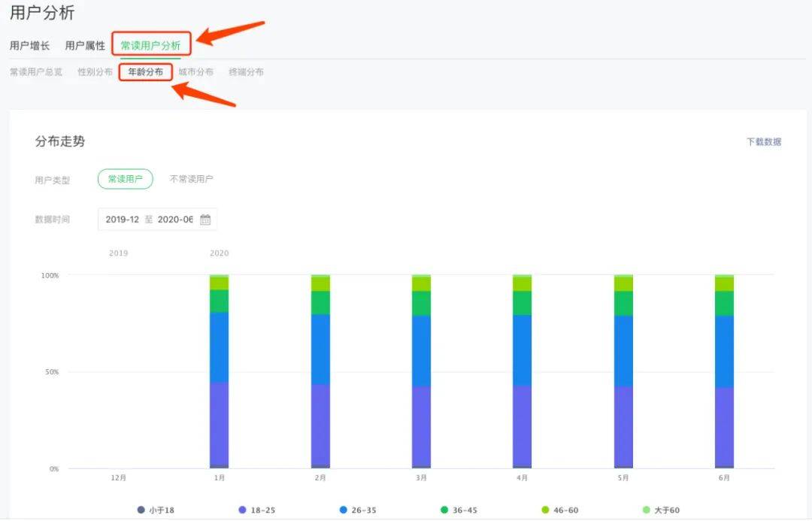
Task: Click the 下载数据 link
Action: pos(764,142)
